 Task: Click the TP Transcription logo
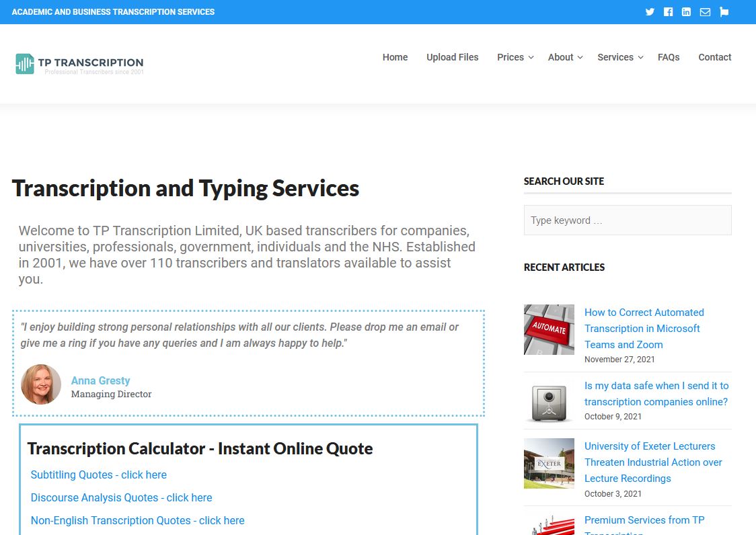(79, 64)
